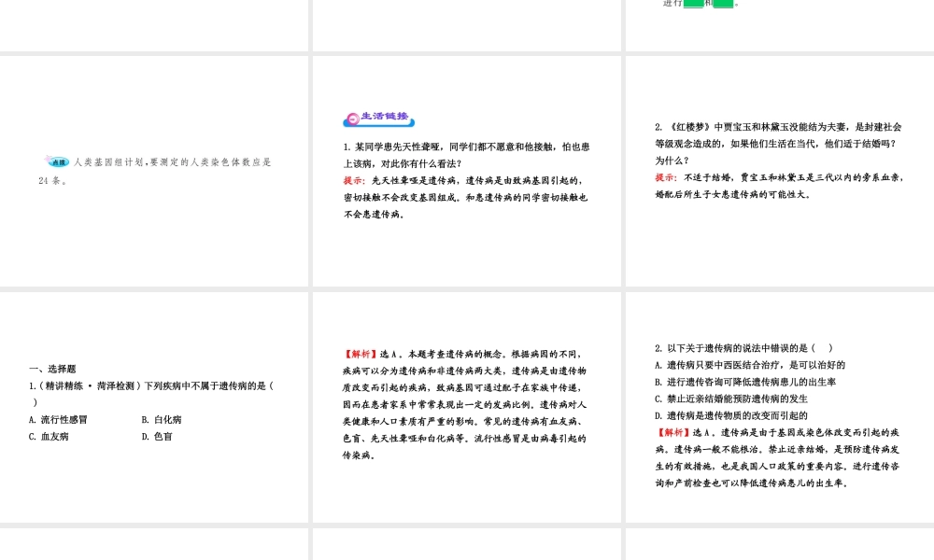Click the line '上该病,对此你有什么看法?'

402,163
